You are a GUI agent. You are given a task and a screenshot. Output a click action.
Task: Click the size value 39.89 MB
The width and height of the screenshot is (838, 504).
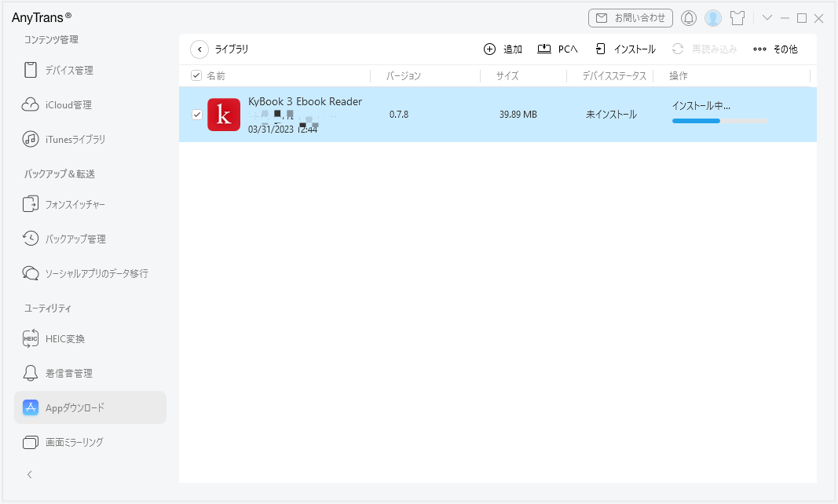pyautogui.click(x=518, y=115)
